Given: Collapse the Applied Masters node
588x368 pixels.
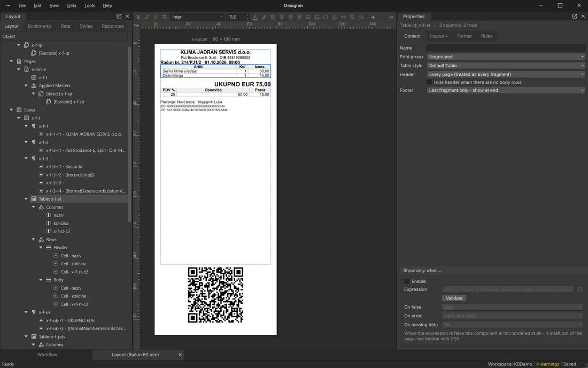Looking at the screenshot, I should click(26, 86).
